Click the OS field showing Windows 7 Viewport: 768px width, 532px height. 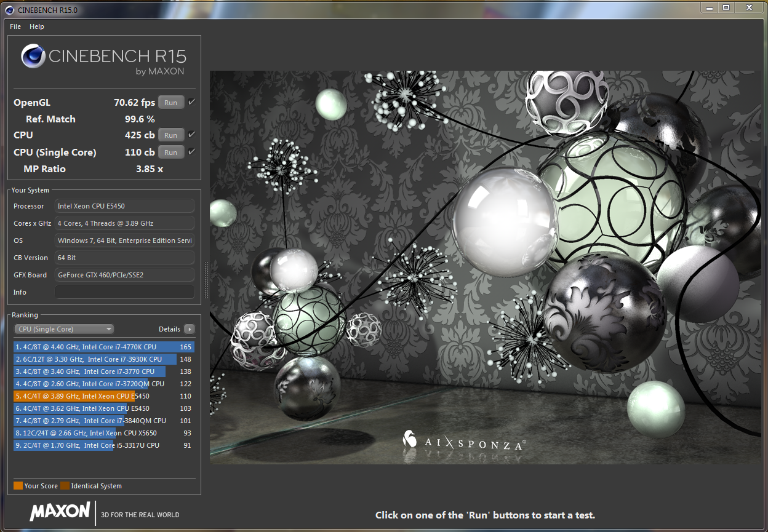125,240
